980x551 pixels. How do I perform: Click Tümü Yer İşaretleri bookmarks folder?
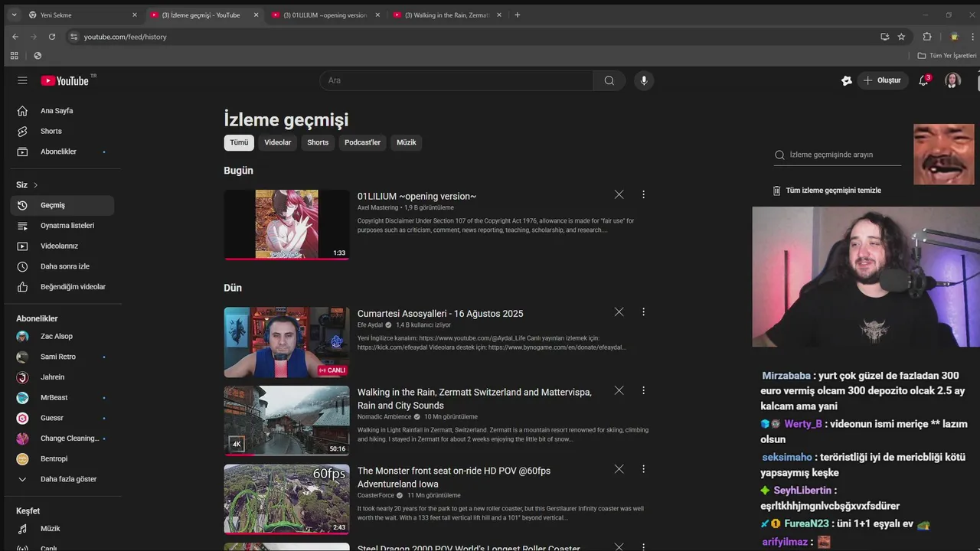[947, 56]
